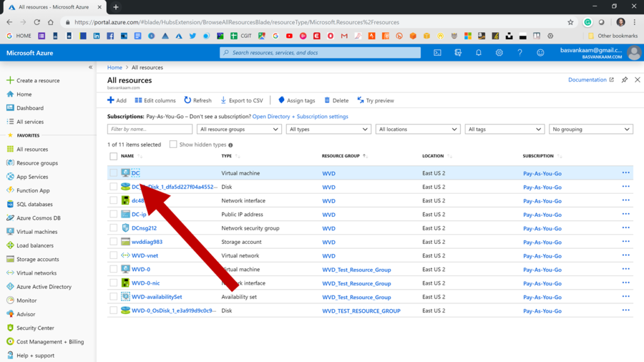Click Export to CSV
This screenshot has height=362, width=644.
242,101
